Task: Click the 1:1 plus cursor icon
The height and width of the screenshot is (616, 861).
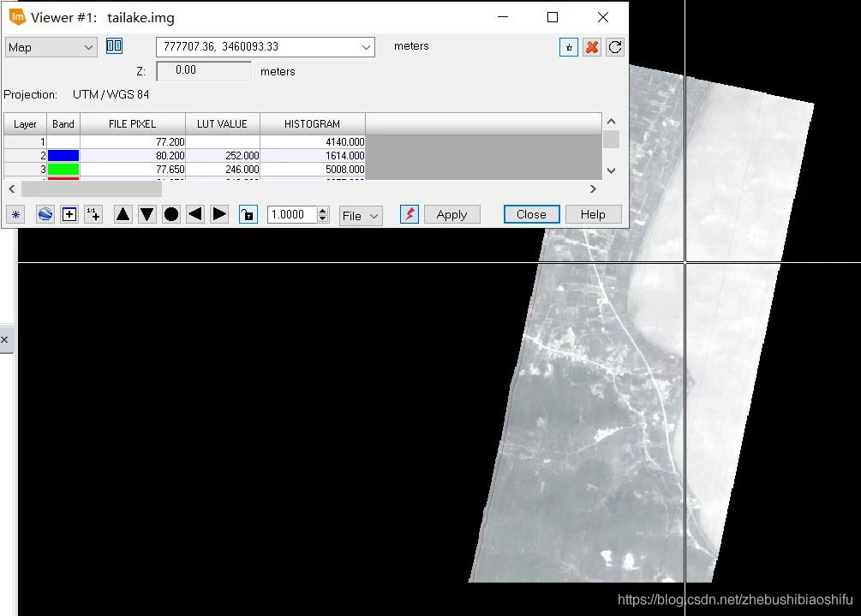Action: (x=93, y=214)
